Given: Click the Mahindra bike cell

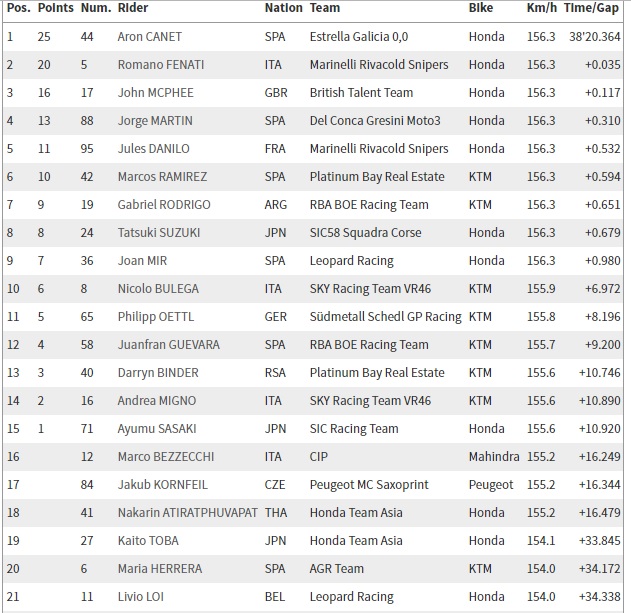Looking at the screenshot, I should 494,456.
